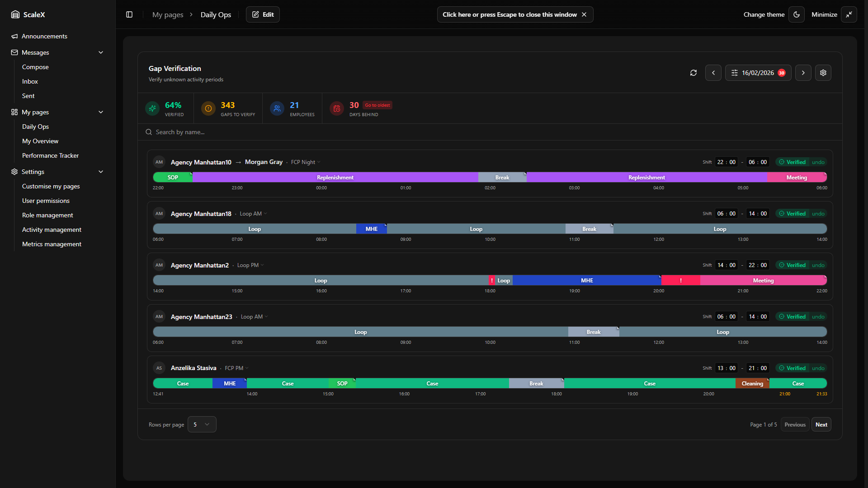Screen dimensions: 868x488
Task: Go to previous date with left arrow
Action: pos(713,73)
